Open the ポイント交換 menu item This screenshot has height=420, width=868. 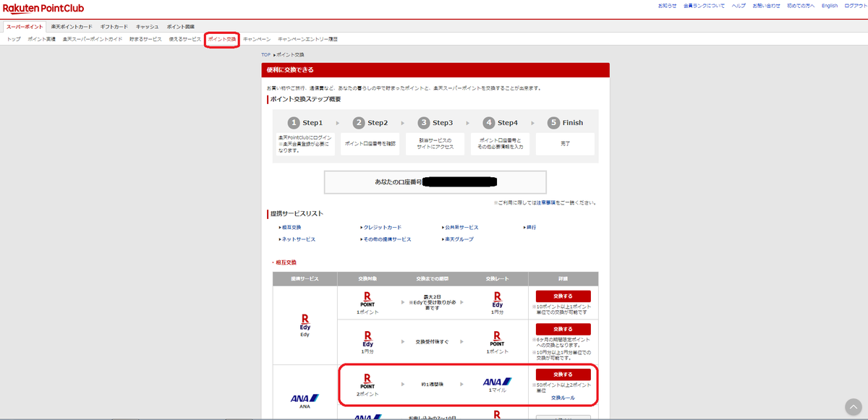click(222, 39)
